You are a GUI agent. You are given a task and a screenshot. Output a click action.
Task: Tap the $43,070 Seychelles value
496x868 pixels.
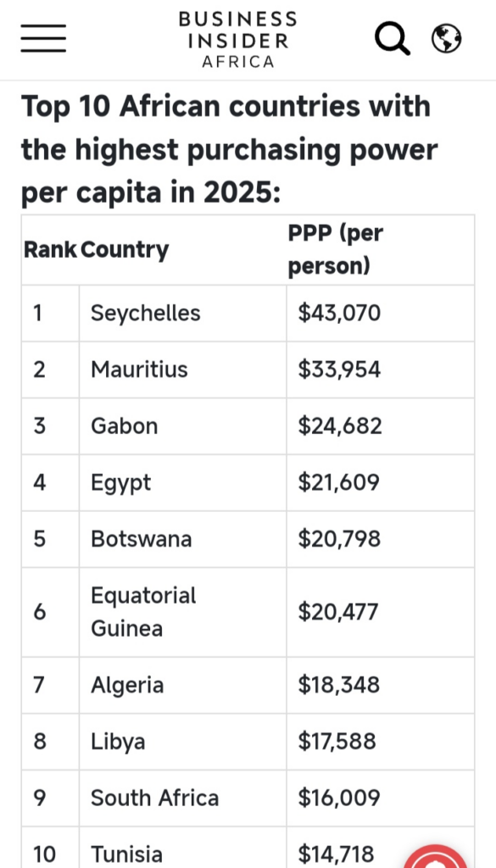point(339,314)
